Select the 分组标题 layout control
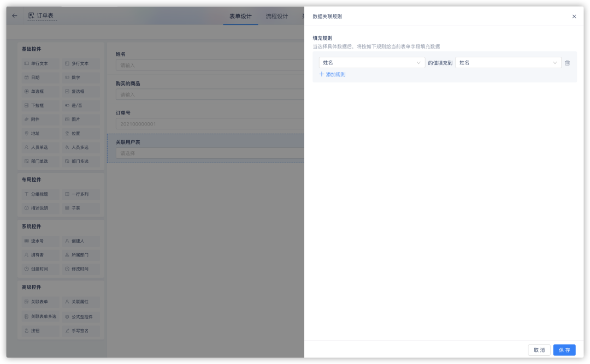Image resolution: width=590 pixels, height=364 pixels. [40, 194]
